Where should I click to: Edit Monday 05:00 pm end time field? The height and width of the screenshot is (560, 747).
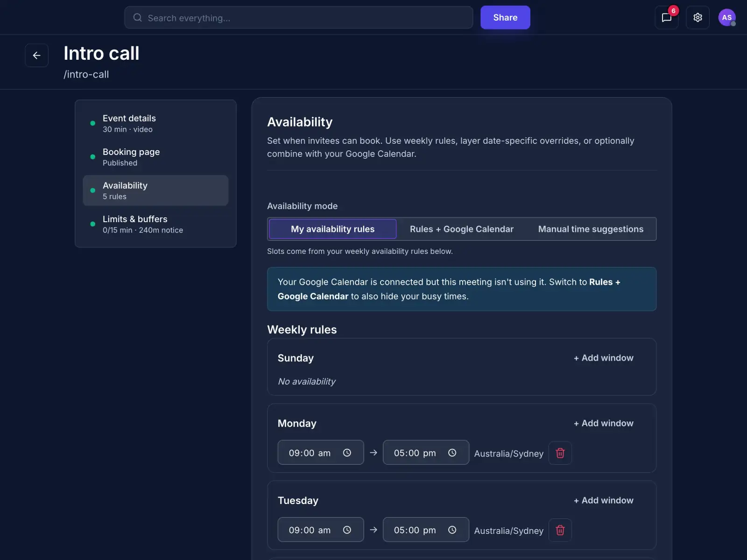coord(426,453)
